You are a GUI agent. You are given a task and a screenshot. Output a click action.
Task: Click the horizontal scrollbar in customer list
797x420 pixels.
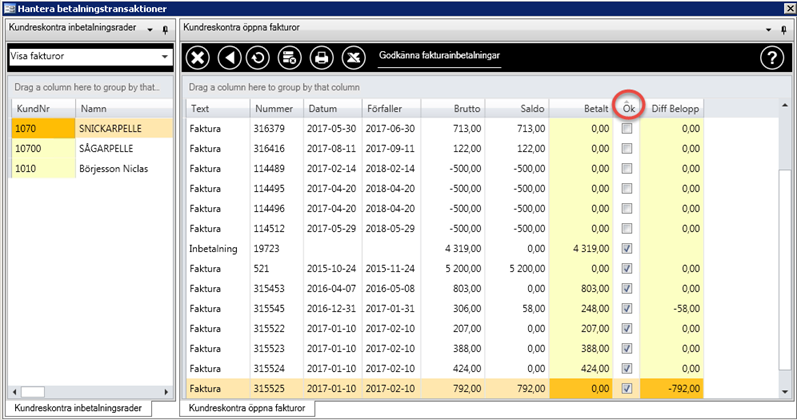[34, 391]
